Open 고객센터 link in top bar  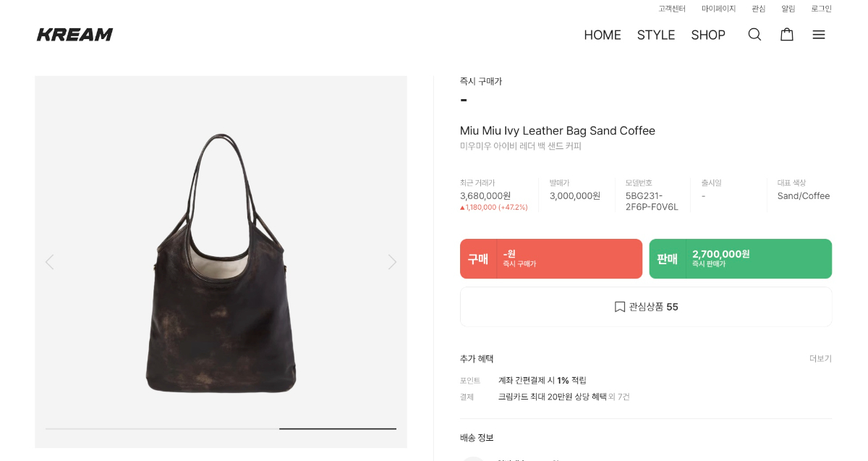coord(672,9)
